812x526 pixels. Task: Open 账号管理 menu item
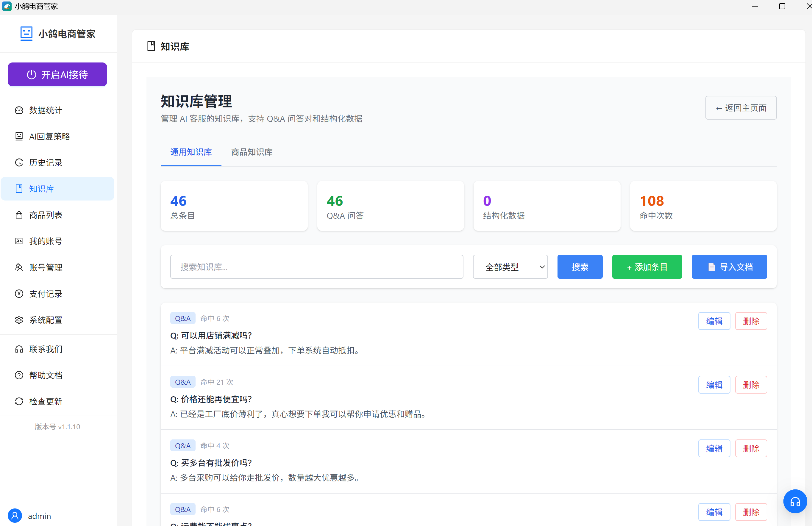(x=57, y=267)
